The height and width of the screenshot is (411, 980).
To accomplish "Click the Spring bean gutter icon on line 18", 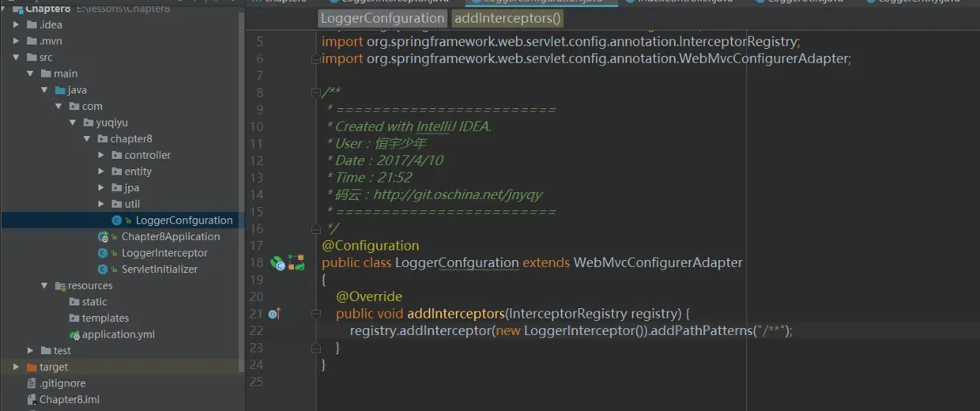I will (x=277, y=262).
